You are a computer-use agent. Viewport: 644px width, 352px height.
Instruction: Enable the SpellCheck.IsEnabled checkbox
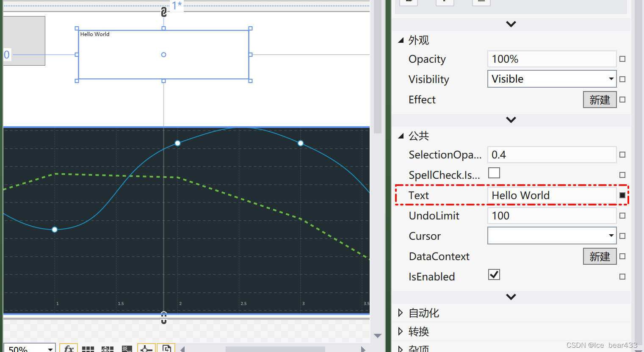coord(494,173)
